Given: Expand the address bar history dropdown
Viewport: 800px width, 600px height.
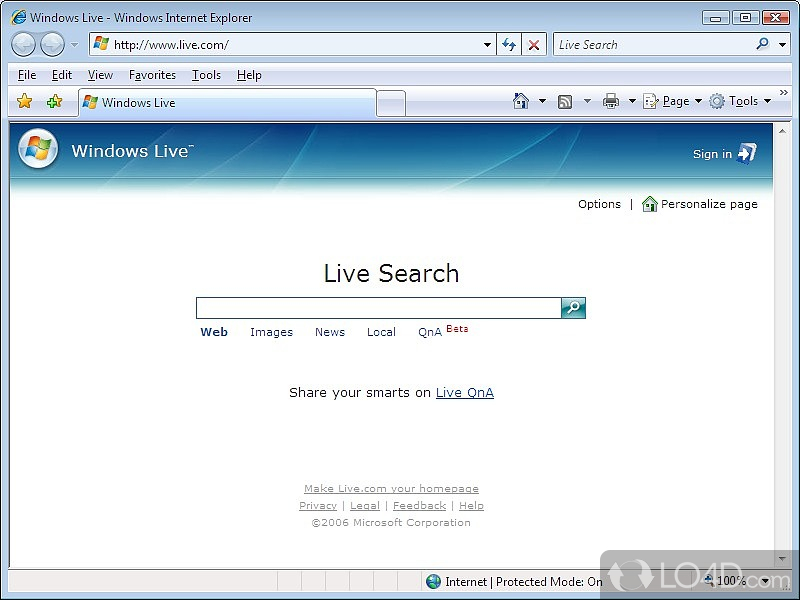Looking at the screenshot, I should pos(487,45).
